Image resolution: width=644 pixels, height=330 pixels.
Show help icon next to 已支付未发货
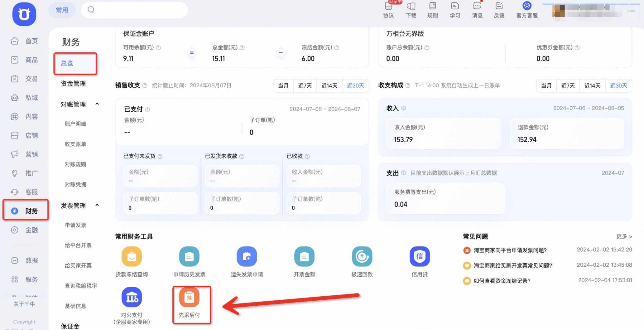click(160, 156)
